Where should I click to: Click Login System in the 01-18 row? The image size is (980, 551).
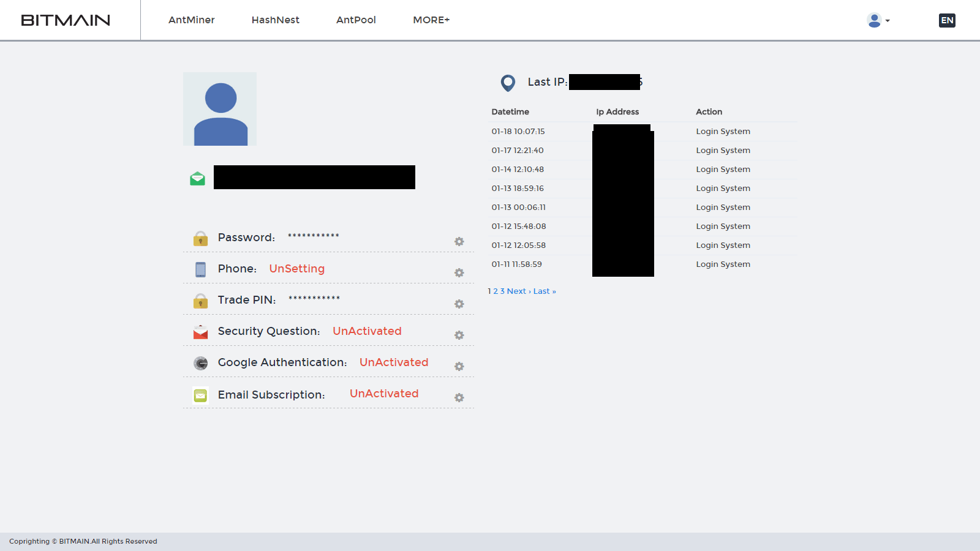(x=723, y=132)
